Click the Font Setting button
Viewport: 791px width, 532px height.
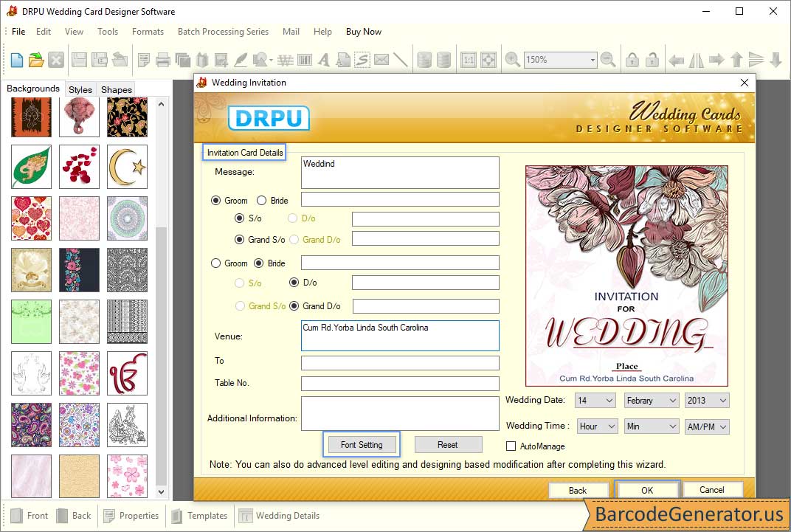(362, 445)
